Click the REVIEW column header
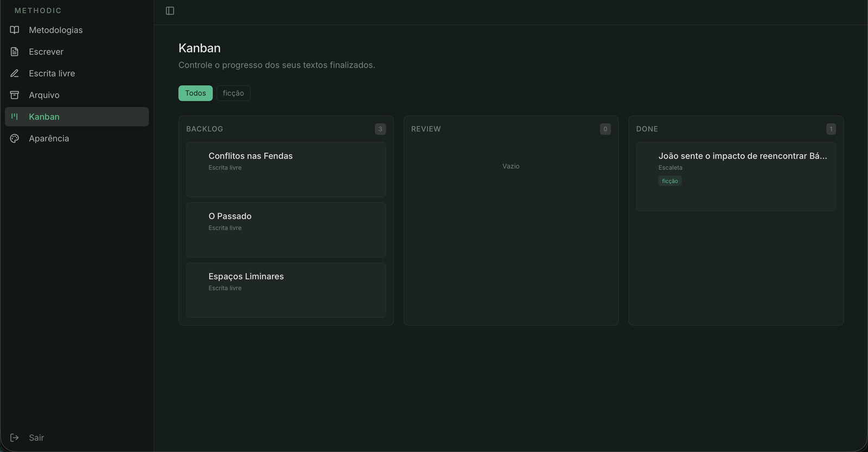 pos(426,129)
